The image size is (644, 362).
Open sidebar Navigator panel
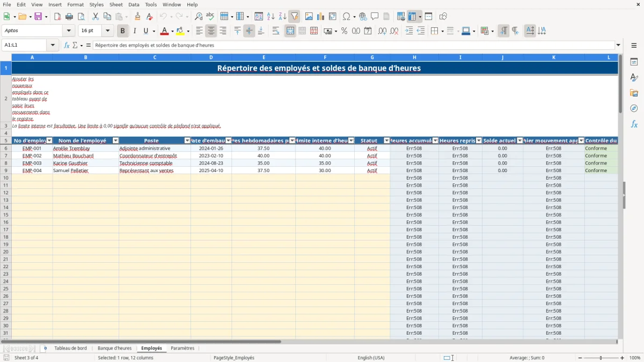pyautogui.click(x=634, y=109)
